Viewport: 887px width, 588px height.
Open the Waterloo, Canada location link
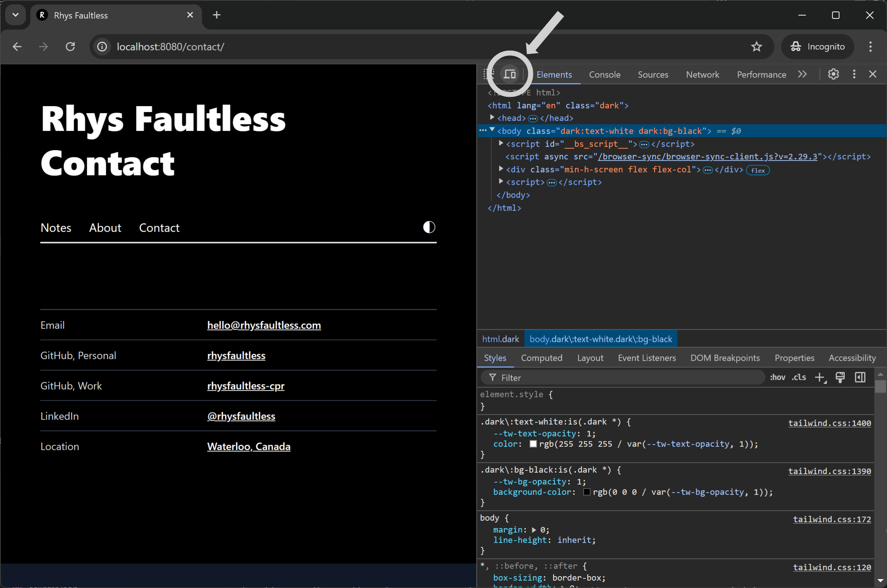point(249,446)
